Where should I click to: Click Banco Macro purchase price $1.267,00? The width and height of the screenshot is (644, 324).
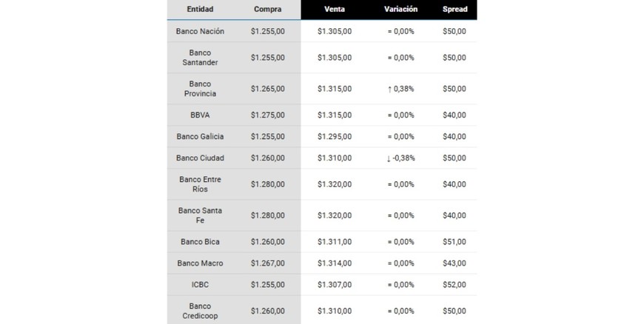267,263
